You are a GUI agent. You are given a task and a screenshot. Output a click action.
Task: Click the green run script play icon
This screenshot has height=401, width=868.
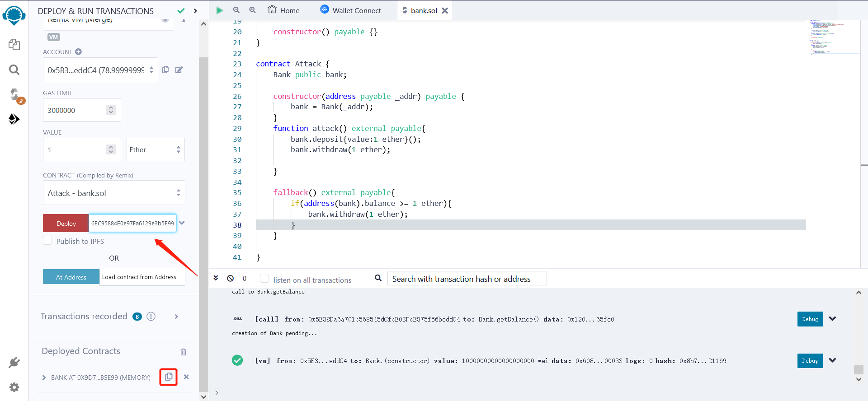pos(220,10)
